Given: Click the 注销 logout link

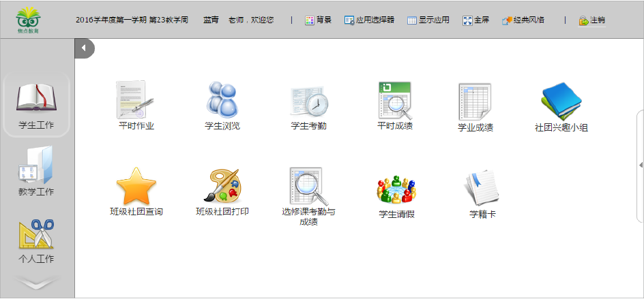Looking at the screenshot, I should [x=591, y=20].
